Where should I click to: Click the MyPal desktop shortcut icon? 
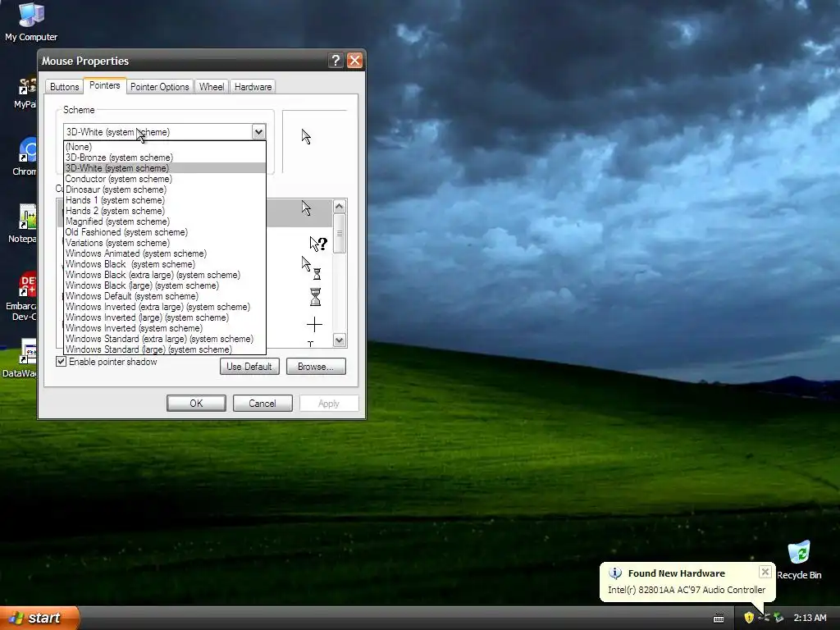[27, 85]
